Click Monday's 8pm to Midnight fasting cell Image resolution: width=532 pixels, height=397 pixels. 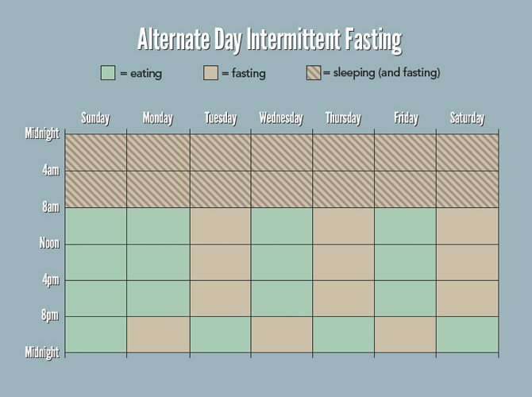click(x=159, y=334)
